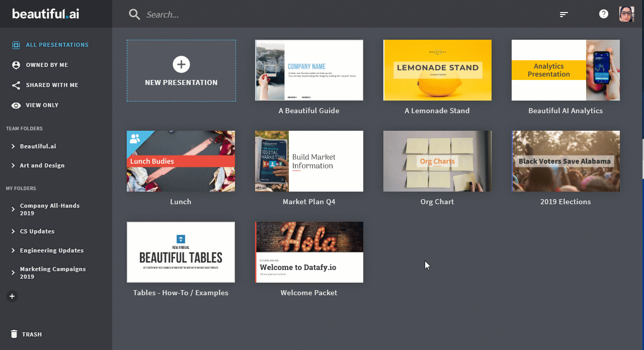Open the Lunch presentation thumbnail
This screenshot has height=350, width=644.
(181, 161)
